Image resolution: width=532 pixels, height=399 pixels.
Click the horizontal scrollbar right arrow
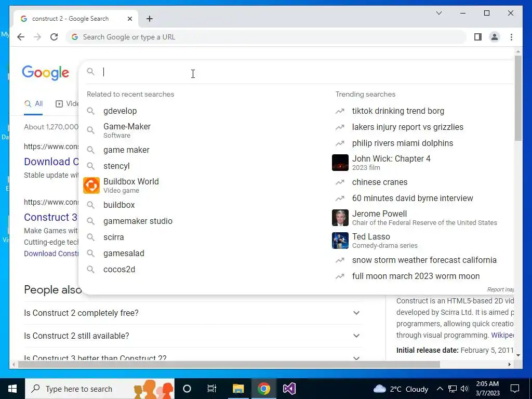point(509,365)
